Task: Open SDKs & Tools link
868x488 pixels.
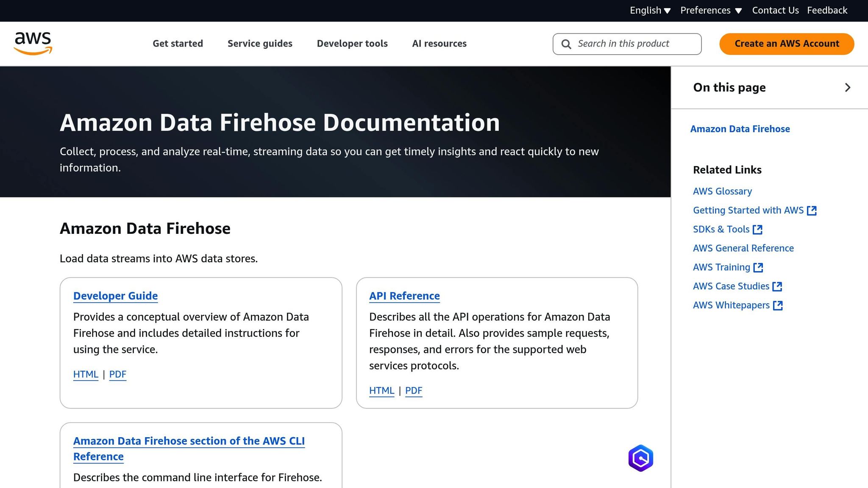Action: coord(721,230)
